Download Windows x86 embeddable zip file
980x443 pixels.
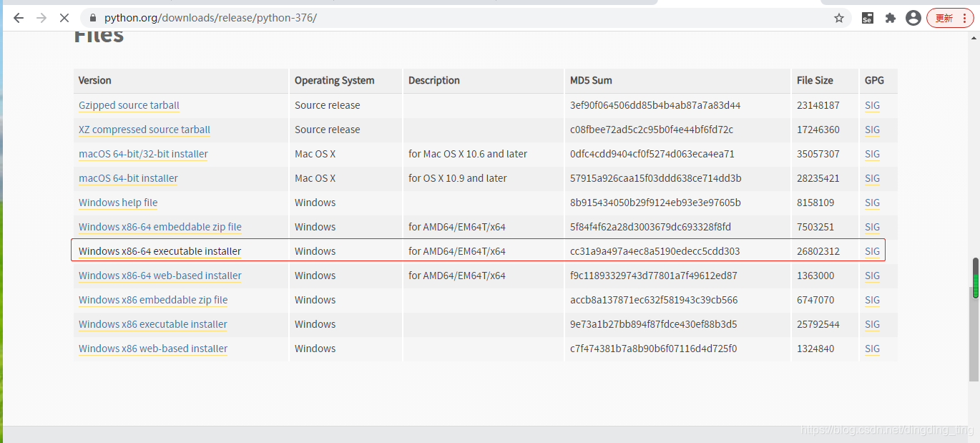click(153, 300)
